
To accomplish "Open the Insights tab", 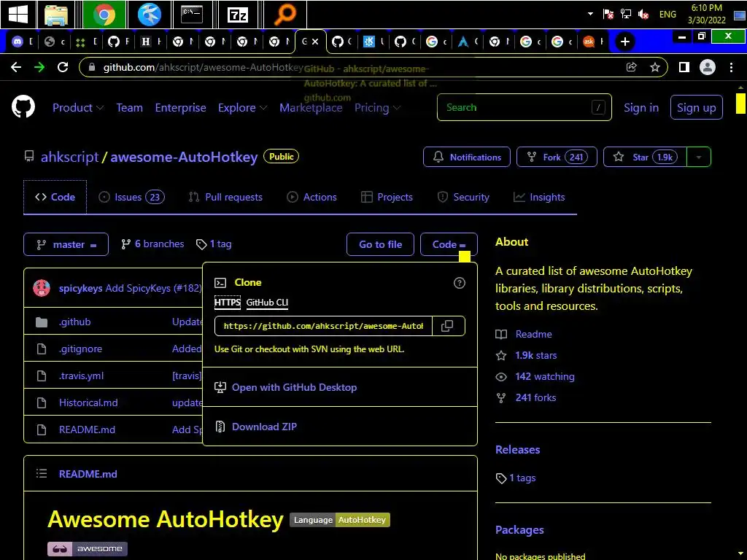I will pos(539,197).
